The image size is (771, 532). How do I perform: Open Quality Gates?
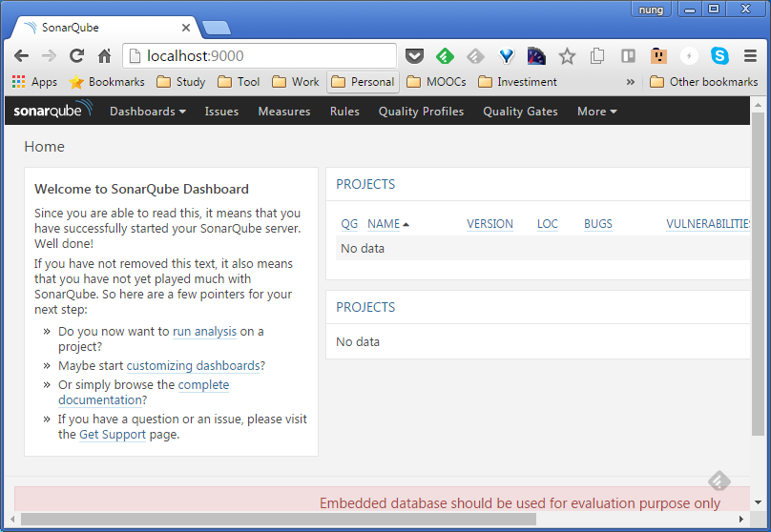(520, 112)
